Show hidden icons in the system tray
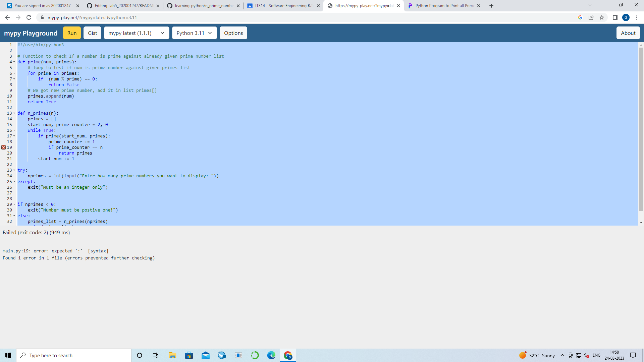644x362 pixels. [x=562, y=355]
